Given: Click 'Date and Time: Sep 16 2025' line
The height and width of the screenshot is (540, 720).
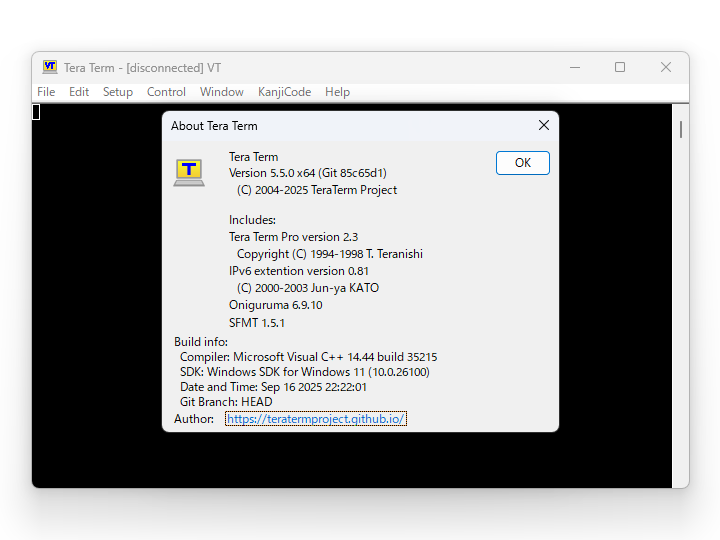Looking at the screenshot, I should (x=273, y=387).
